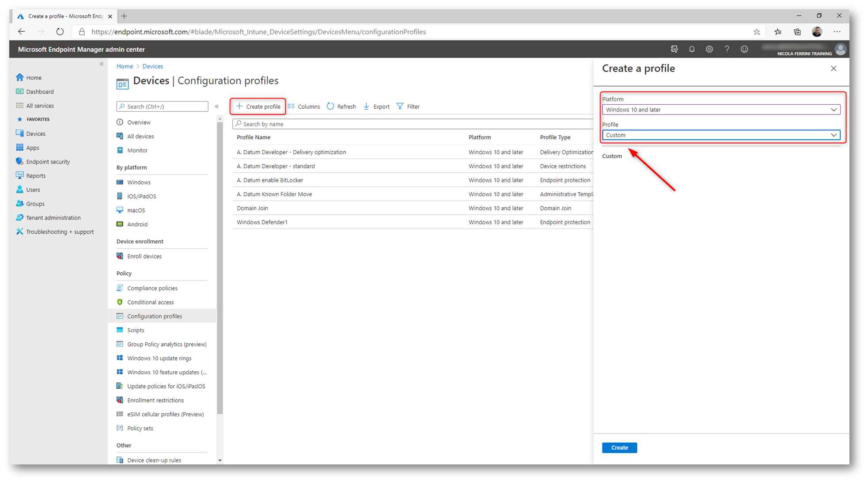Open All services list
Screen dimensions: 868x483
pyautogui.click(x=40, y=106)
